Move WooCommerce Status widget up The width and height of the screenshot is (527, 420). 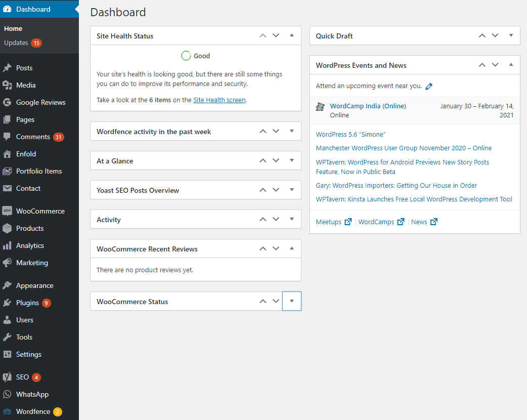click(263, 301)
